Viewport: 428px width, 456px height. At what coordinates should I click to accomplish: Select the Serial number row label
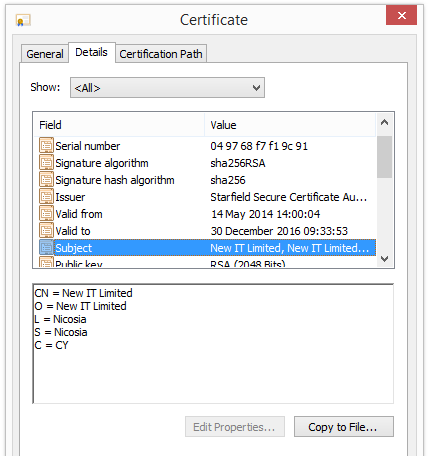click(x=88, y=146)
